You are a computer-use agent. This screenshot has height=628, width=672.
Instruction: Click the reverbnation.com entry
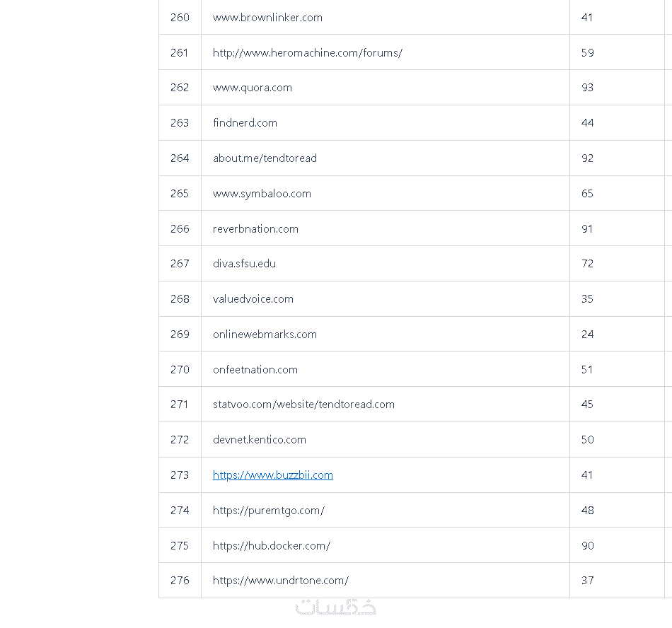(255, 229)
